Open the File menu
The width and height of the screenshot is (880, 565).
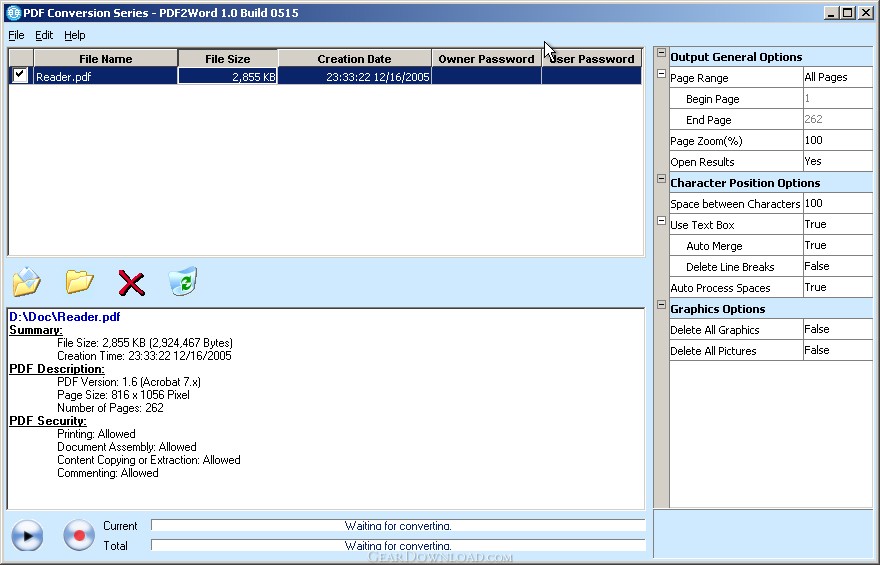(x=16, y=35)
